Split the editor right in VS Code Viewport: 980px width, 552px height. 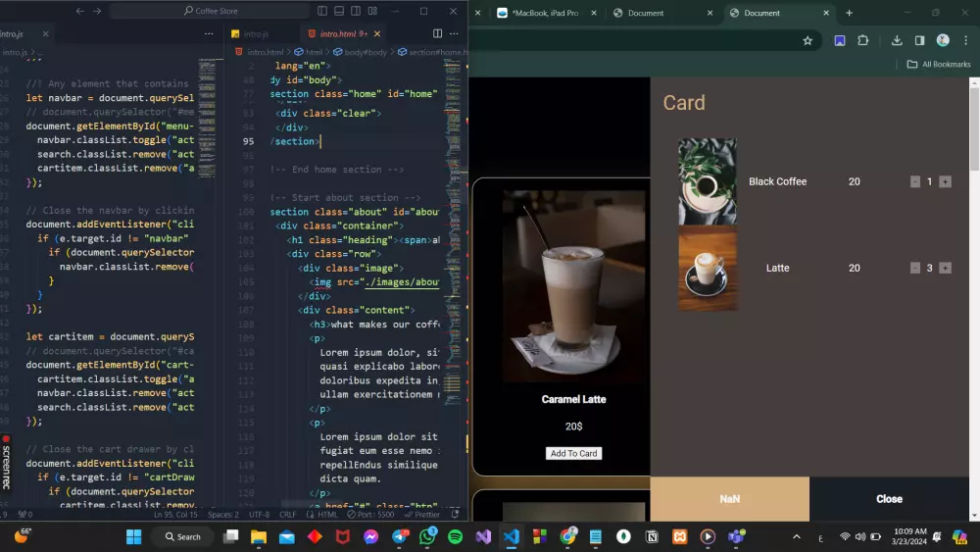(x=437, y=33)
